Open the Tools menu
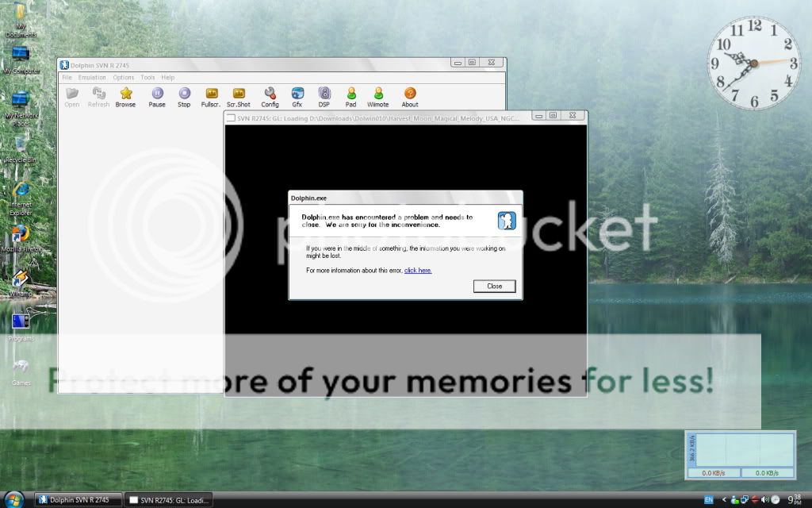 147,77
